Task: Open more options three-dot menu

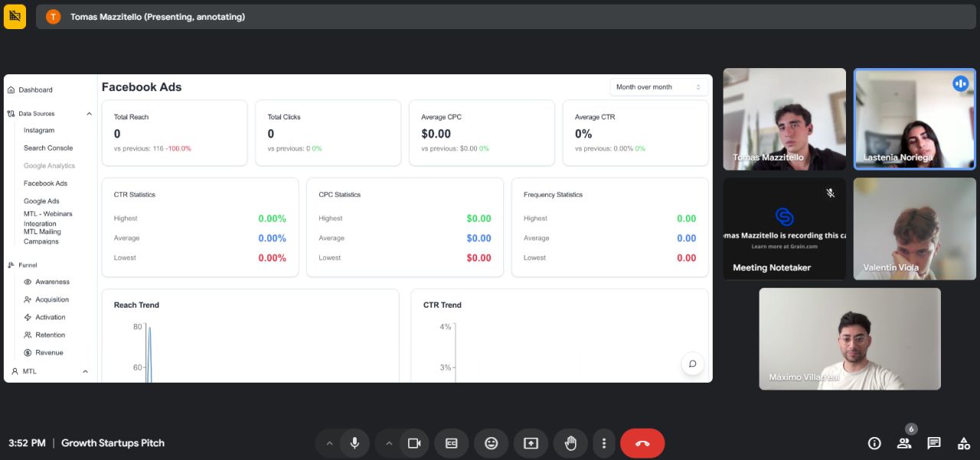Action: (604, 443)
